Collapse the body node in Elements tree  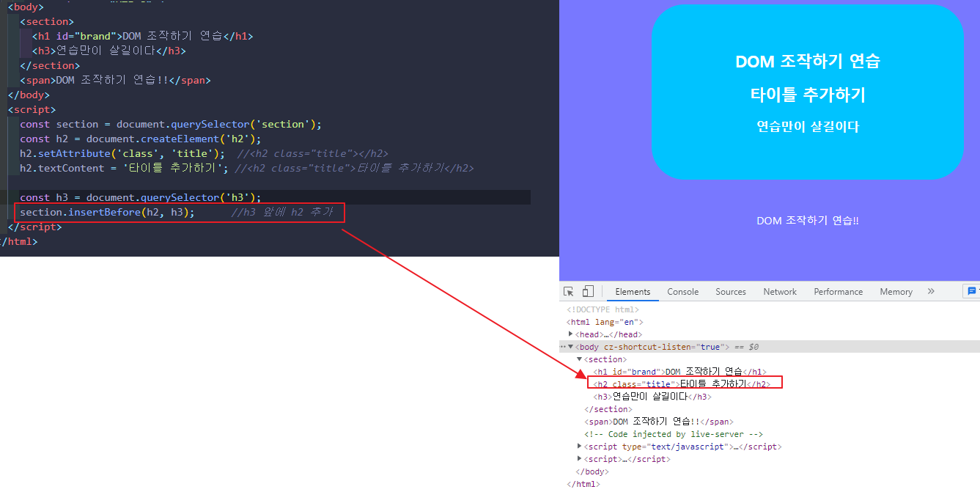click(x=571, y=347)
